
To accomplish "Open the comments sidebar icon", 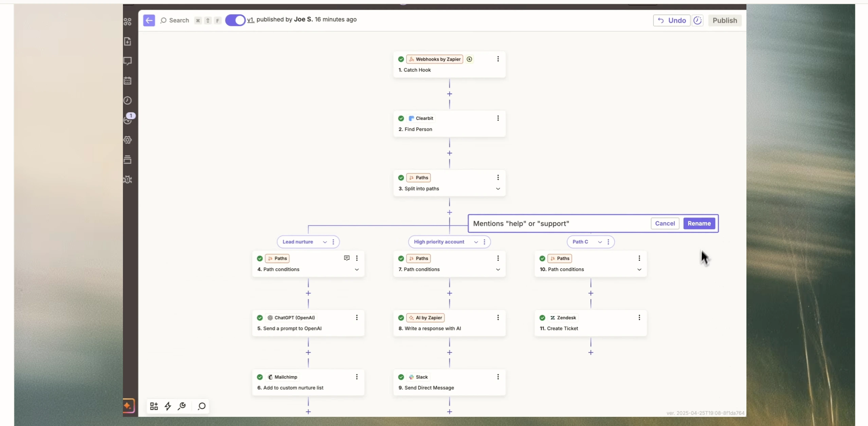I will click(128, 61).
